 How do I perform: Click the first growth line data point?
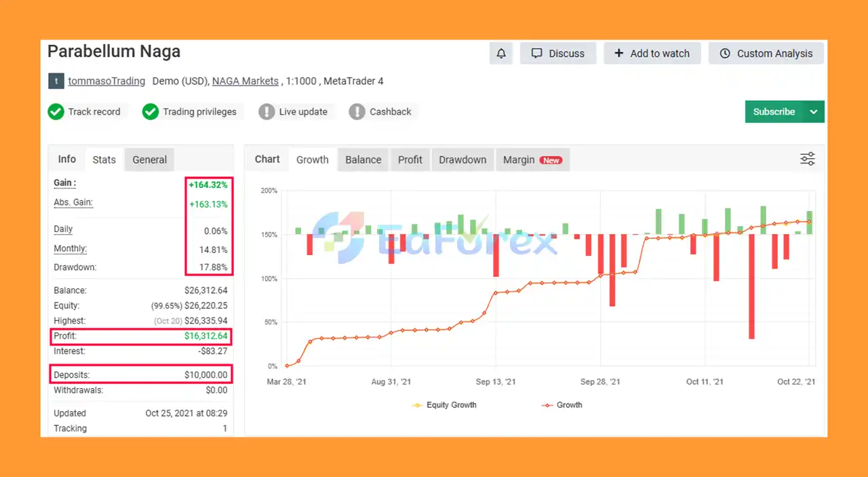pyautogui.click(x=287, y=366)
